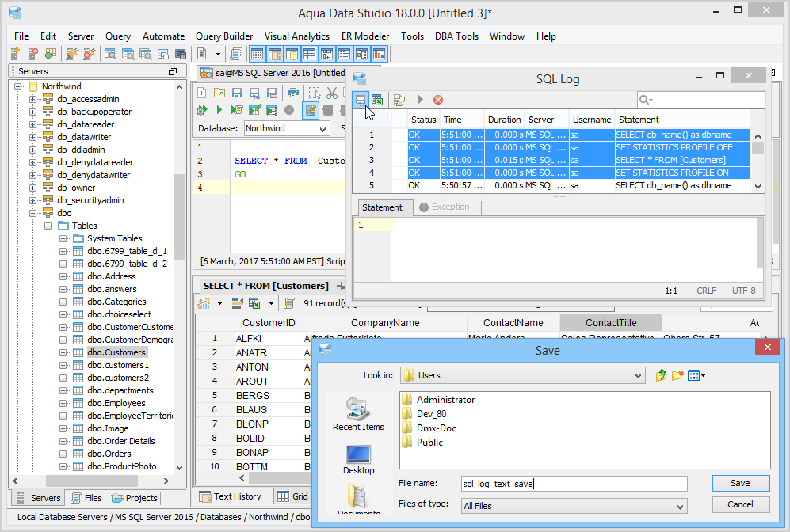Click the Create New Folder icon in Save dialog
This screenshot has height=532, width=790.
click(677, 375)
